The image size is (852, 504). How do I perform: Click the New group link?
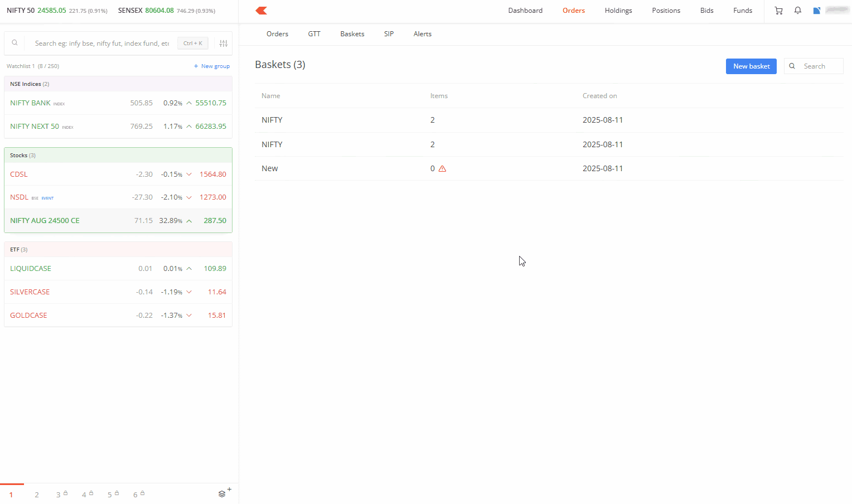point(212,66)
